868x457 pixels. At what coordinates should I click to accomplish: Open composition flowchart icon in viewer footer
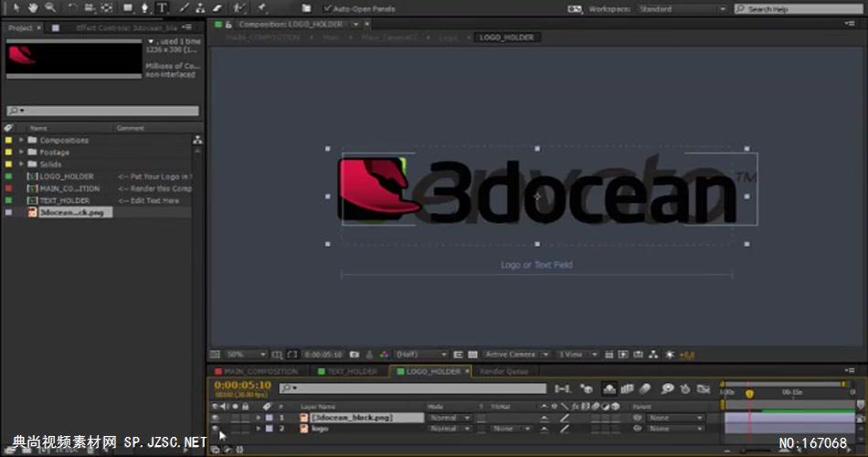pyautogui.click(x=653, y=355)
